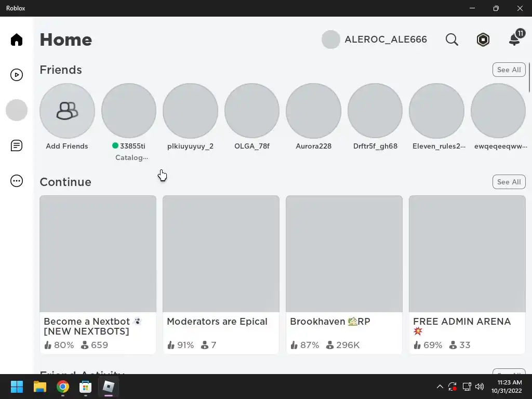Click the 'Catalog...' status under 33855ti
This screenshot has height=399, width=532.
point(131,157)
